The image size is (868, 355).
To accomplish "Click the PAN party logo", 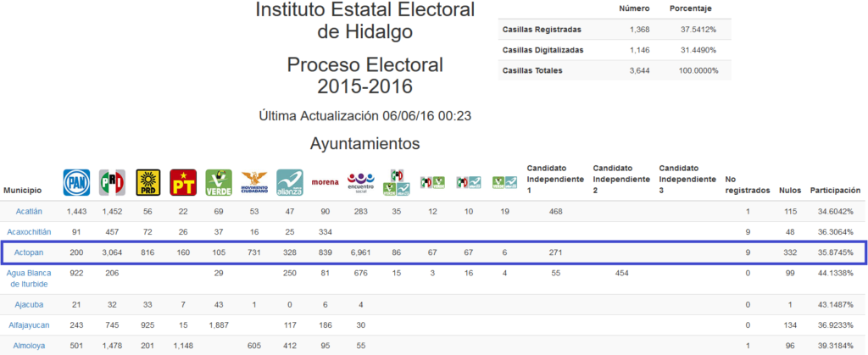I will pyautogui.click(x=76, y=182).
